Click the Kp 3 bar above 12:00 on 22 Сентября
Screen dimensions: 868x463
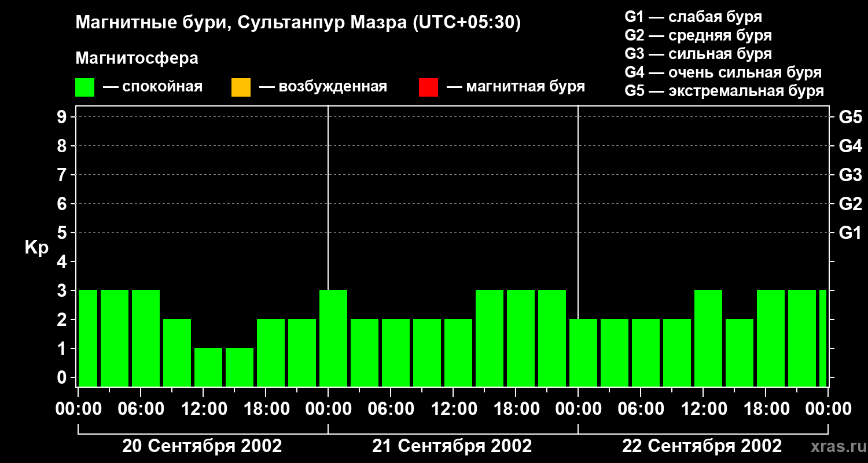point(708,338)
